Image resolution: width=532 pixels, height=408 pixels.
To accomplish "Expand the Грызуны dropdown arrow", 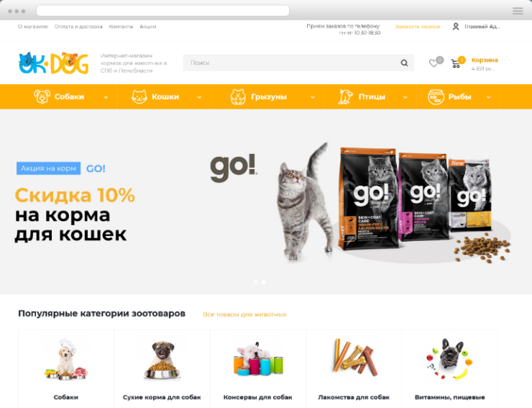I will (x=313, y=97).
